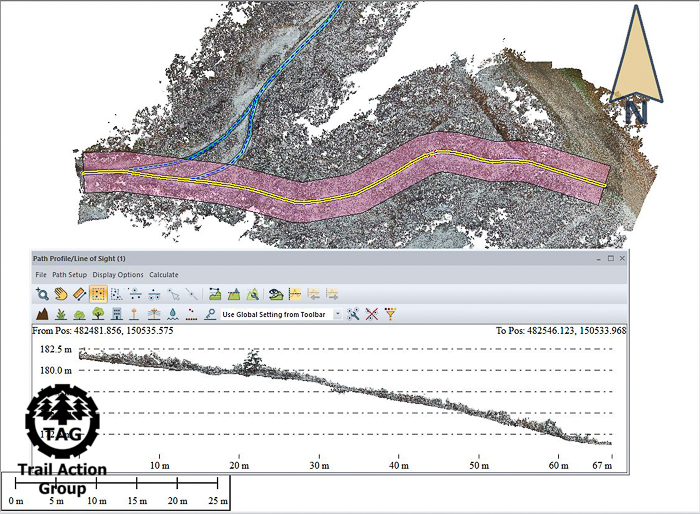
Task: Select the measure ruler tool
Action: coord(80,294)
